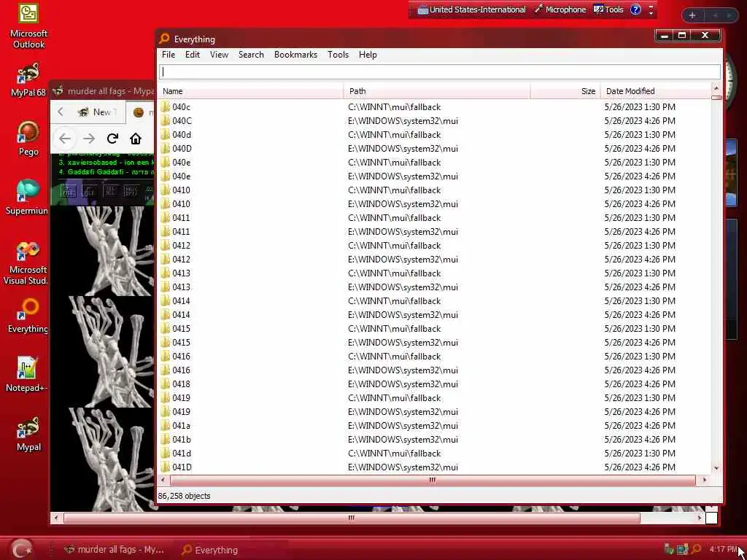Click the browser's back arrow button
This screenshot has width=747, height=560.
pos(65,139)
